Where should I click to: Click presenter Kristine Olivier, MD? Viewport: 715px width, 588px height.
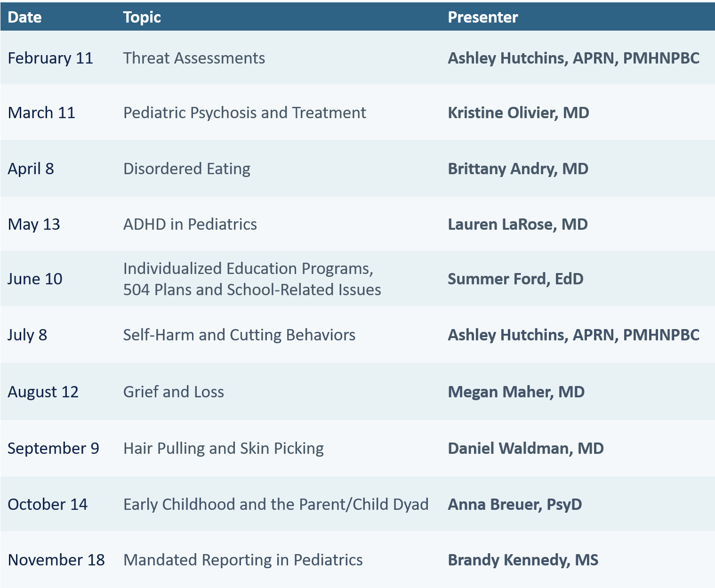coord(518,113)
